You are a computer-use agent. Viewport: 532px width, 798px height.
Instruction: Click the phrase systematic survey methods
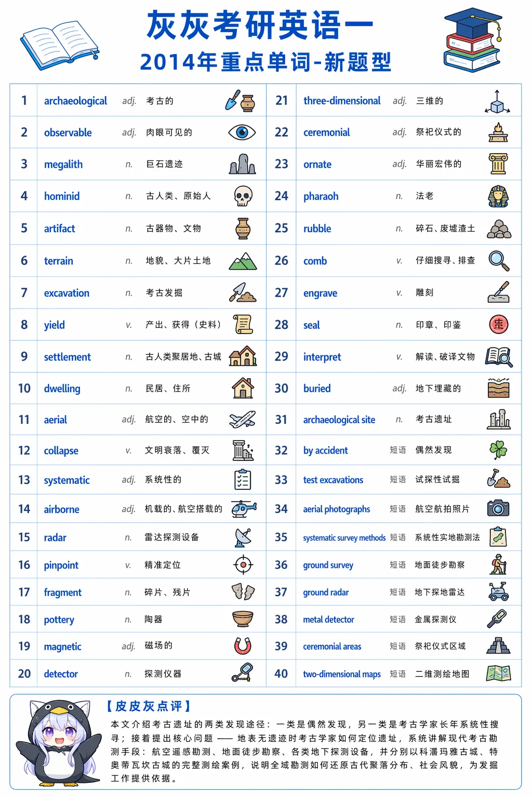(x=344, y=538)
